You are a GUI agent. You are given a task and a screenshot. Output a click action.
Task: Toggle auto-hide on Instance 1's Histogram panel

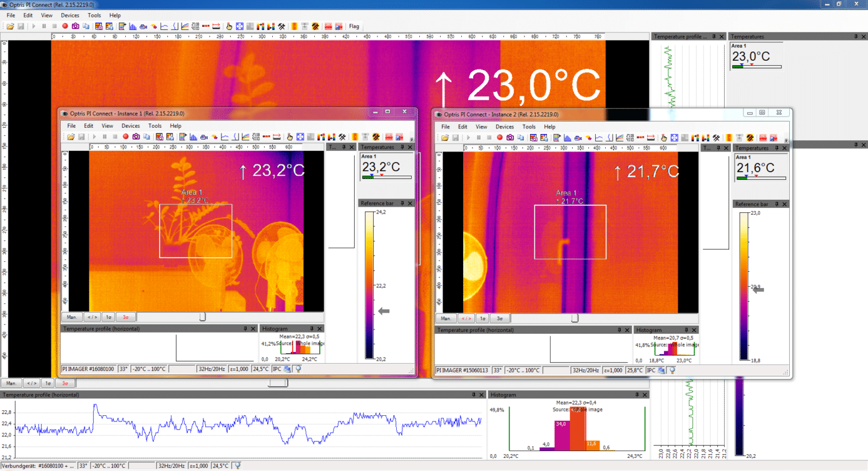pyautogui.click(x=312, y=328)
